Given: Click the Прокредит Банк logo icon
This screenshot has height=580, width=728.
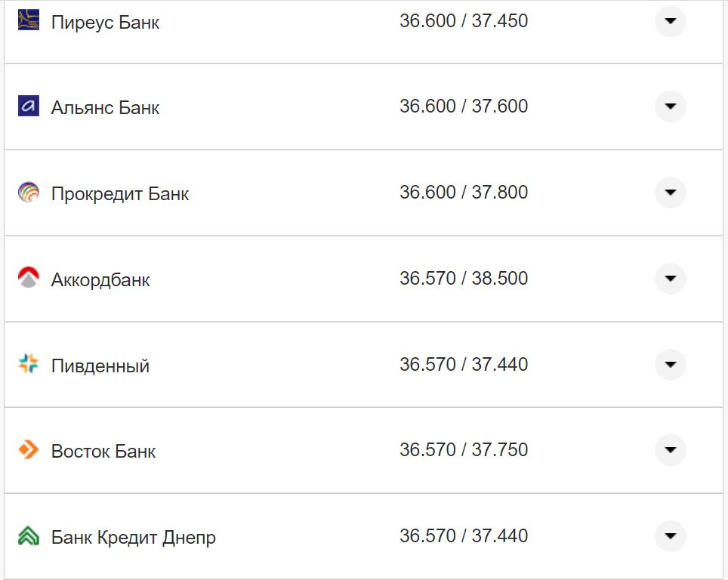Looking at the screenshot, I should (26, 193).
